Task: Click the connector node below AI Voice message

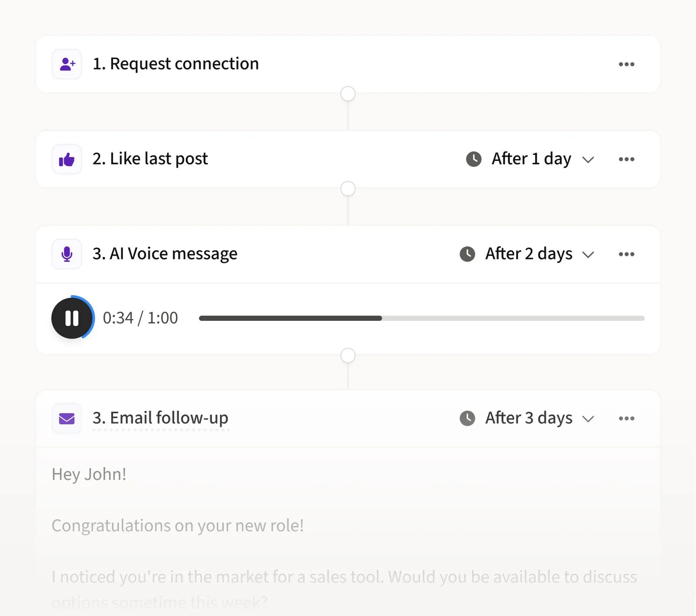Action: tap(348, 356)
